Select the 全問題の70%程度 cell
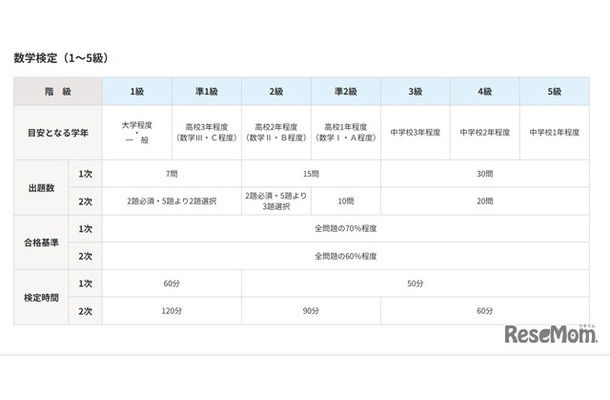Viewport: 610px width, 400px height. click(345, 228)
